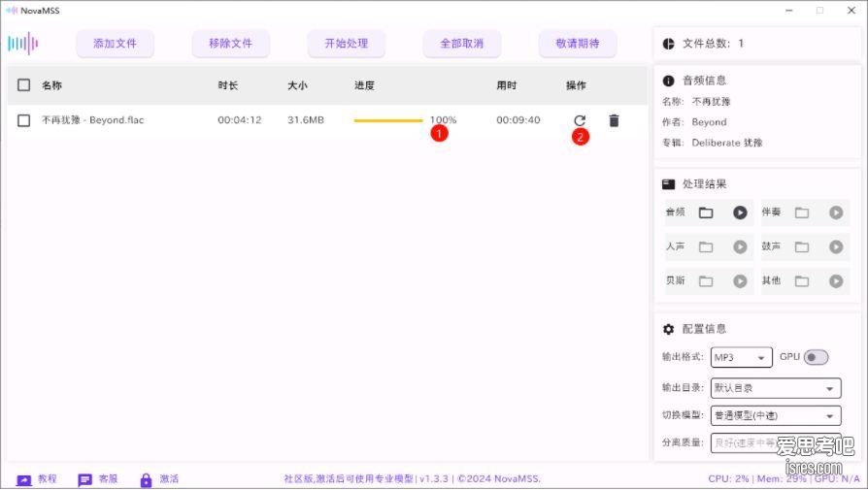Click the 移除文件 button
Screen dimensions: 868x490
[x=230, y=44]
